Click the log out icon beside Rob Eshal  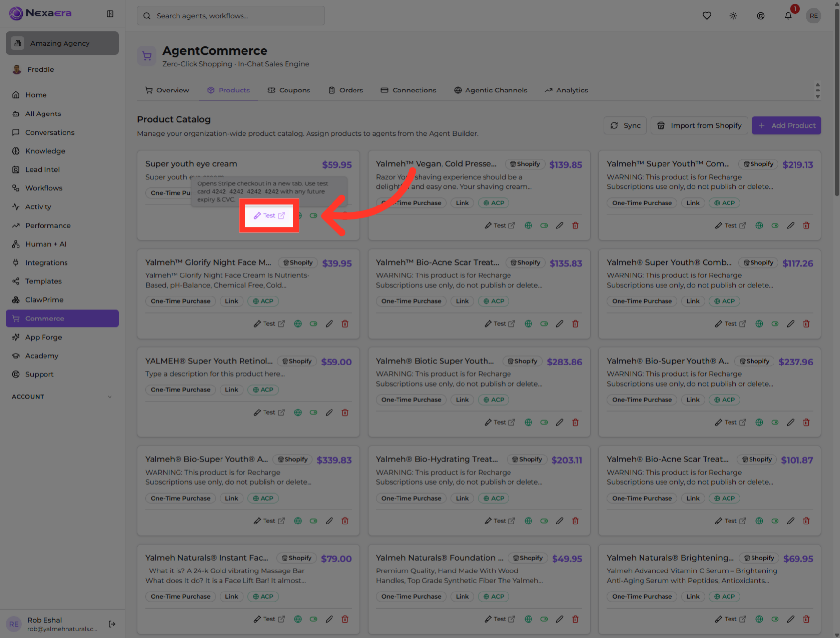[x=112, y=624]
